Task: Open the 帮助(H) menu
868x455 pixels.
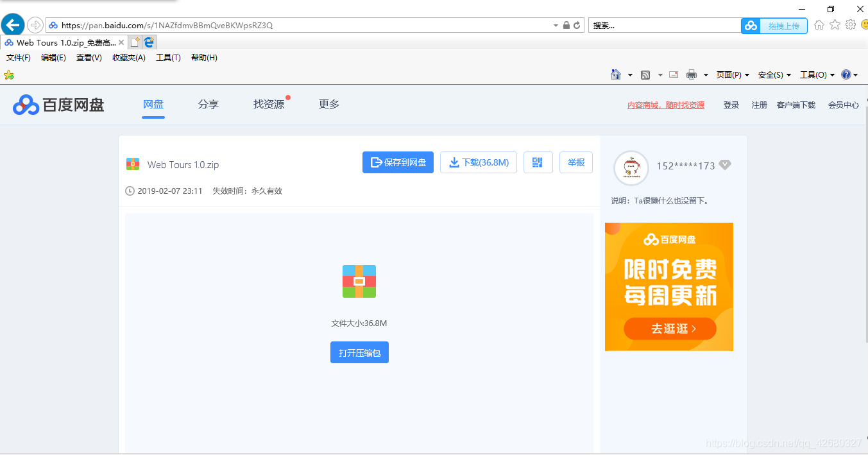Action: click(204, 58)
